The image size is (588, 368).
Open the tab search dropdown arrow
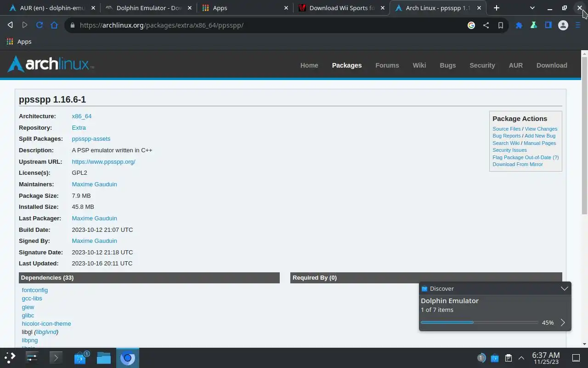click(x=532, y=8)
